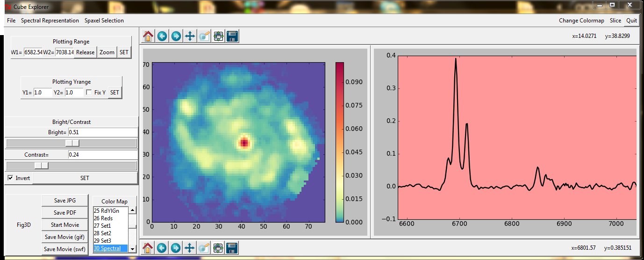Screen dimensions: 644x260
Task: Select 27 Set1 in Color Map list
Action: click(x=102, y=225)
